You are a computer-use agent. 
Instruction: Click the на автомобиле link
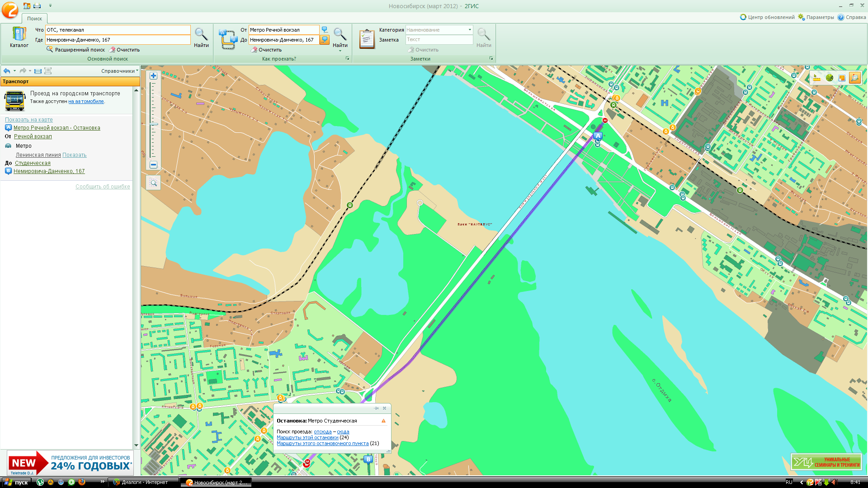tap(86, 102)
